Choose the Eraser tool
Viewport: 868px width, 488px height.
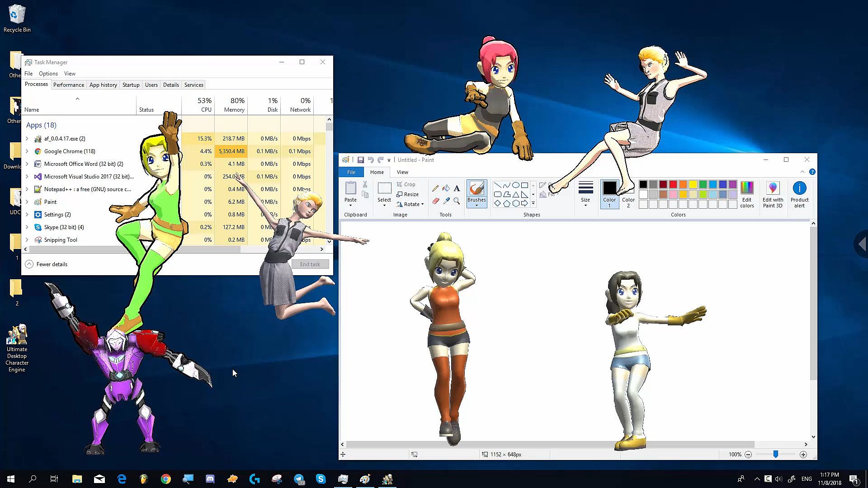tap(435, 201)
